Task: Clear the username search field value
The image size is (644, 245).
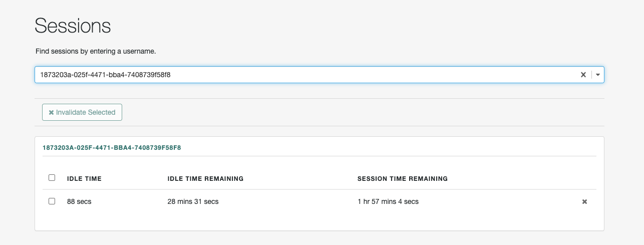Action: [x=583, y=75]
